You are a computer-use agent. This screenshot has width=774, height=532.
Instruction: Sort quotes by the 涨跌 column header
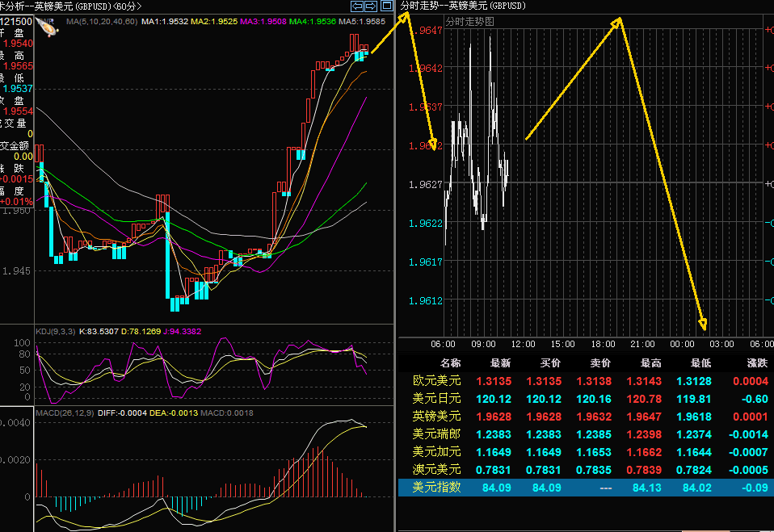point(757,363)
